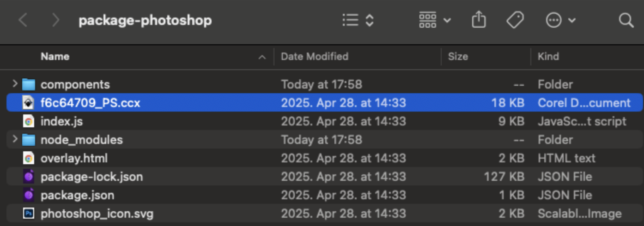Screen dimensions: 644x226
Task: Select the package-lock.json file
Action: 91,177
